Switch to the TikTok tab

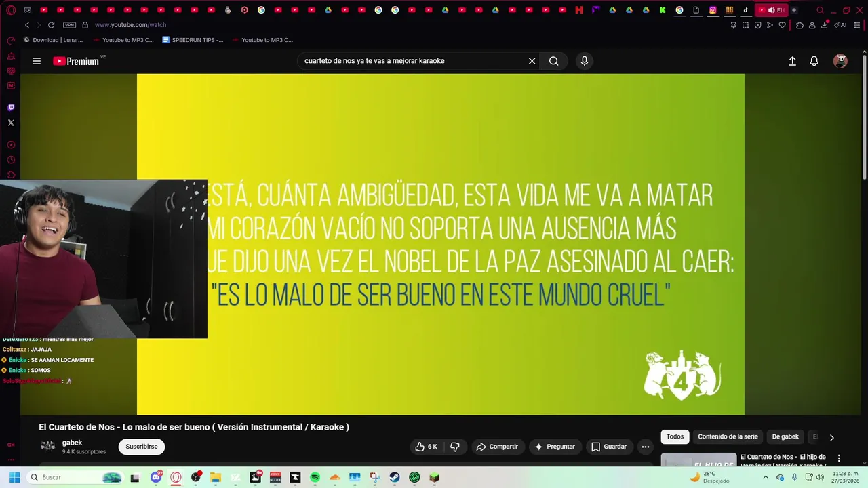tap(746, 10)
